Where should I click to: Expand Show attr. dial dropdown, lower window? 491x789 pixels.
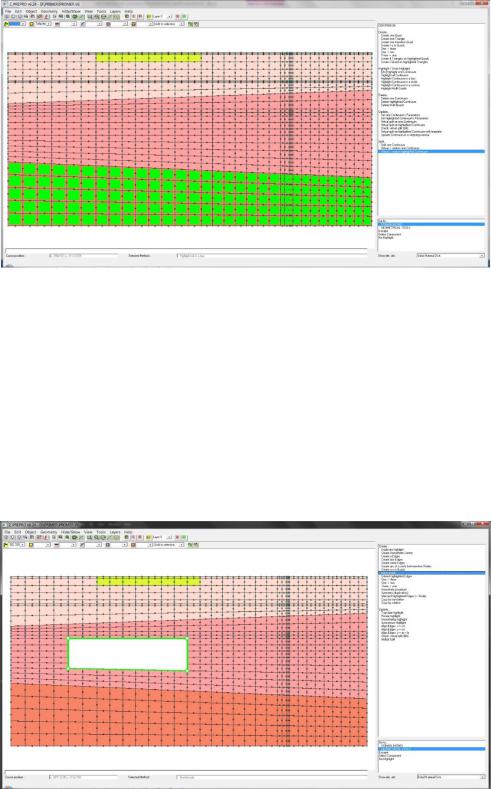click(x=450, y=777)
